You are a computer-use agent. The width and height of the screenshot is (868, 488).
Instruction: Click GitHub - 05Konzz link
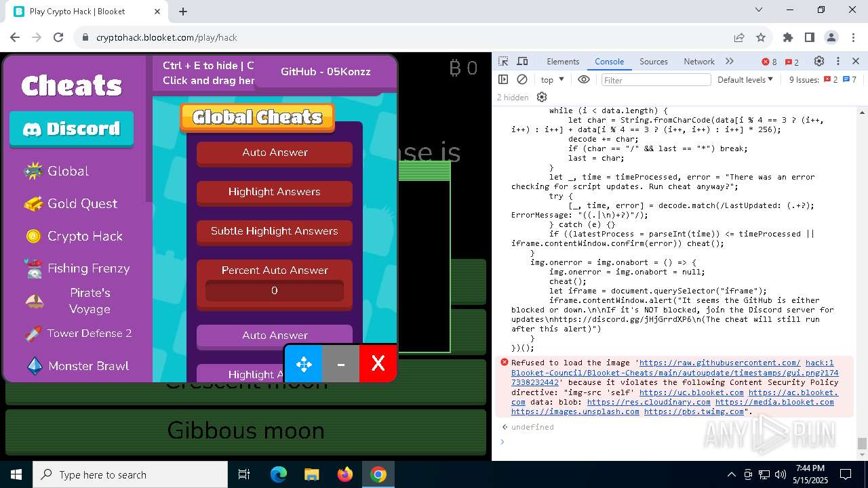325,71
